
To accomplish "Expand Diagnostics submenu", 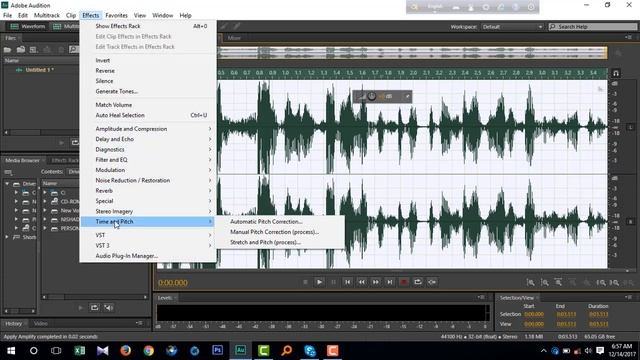I will [x=148, y=149].
